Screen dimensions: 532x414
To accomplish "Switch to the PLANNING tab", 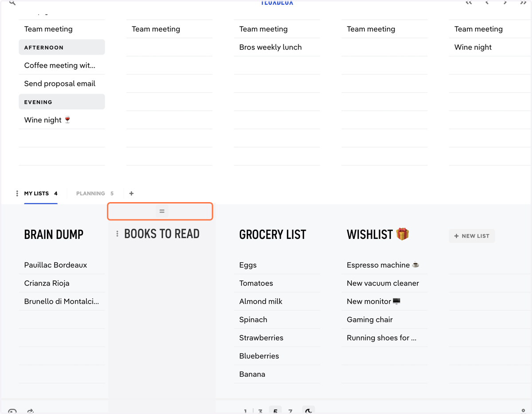I will coord(95,194).
